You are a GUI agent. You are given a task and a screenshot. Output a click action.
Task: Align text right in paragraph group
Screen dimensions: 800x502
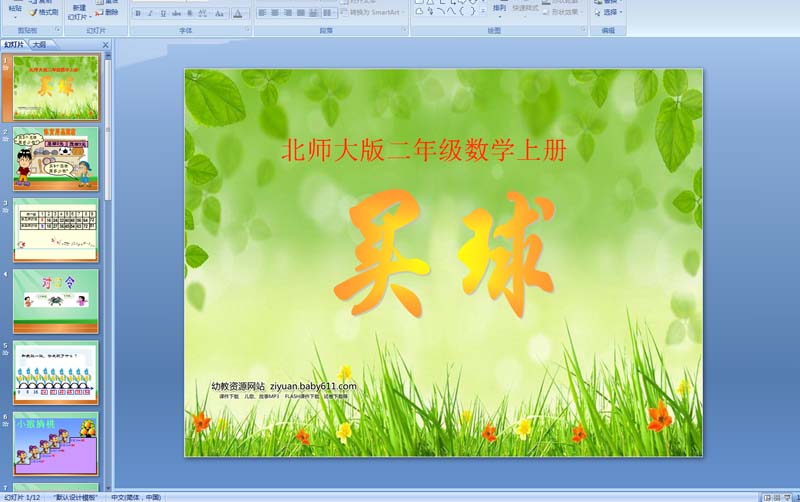pyautogui.click(x=288, y=13)
